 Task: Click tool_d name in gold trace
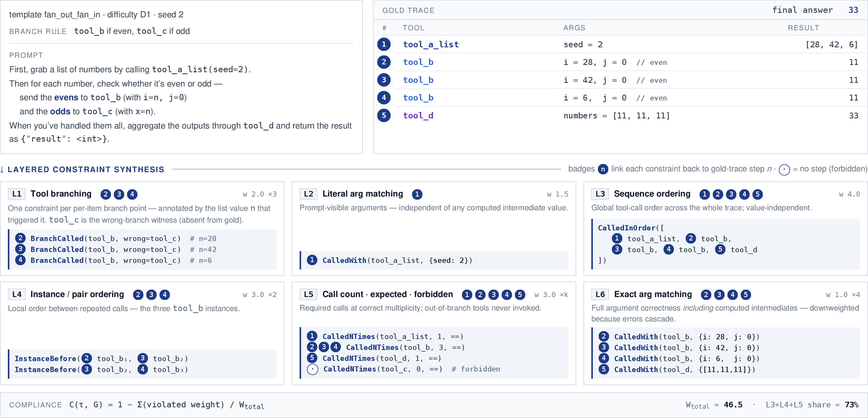[x=418, y=116]
